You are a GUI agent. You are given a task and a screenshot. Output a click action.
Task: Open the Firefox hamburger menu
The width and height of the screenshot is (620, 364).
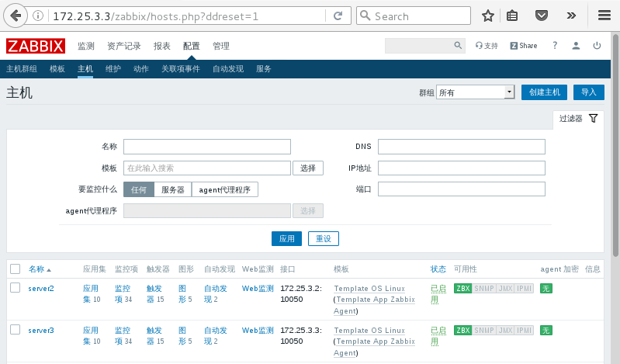pyautogui.click(x=604, y=16)
